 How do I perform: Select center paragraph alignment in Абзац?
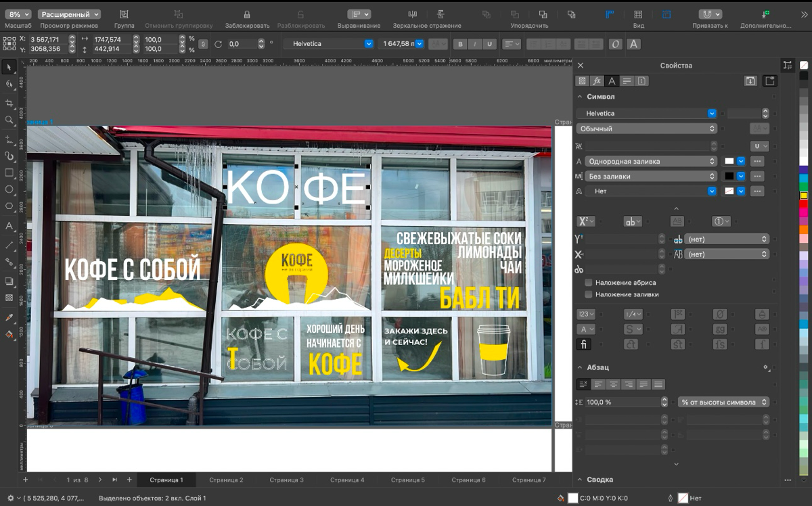tap(613, 384)
